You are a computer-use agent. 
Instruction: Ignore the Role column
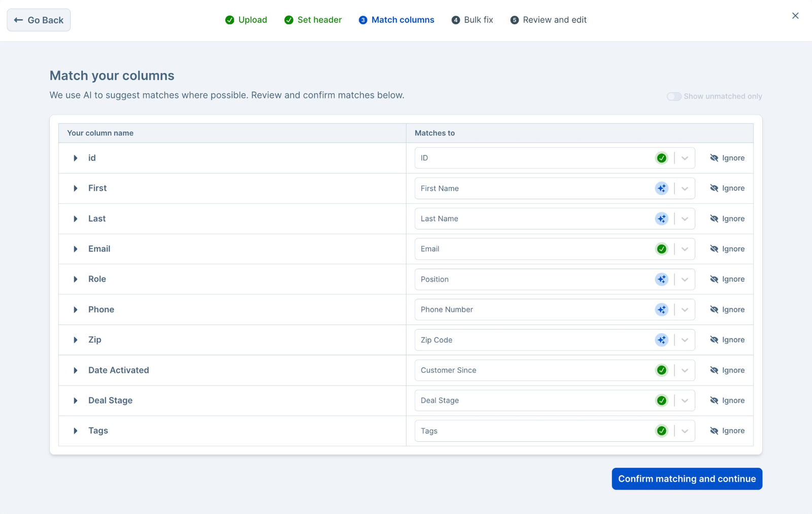click(x=727, y=279)
